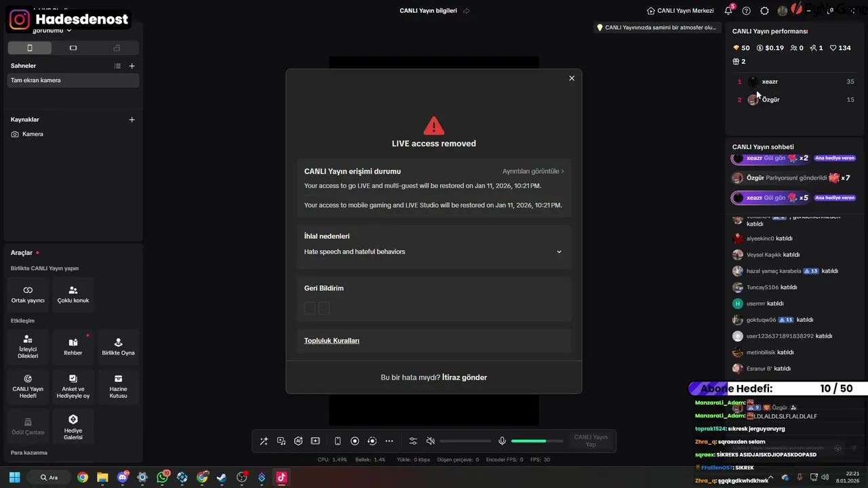The image size is (868, 488).
Task: Open OBS Studio from the taskbar
Action: 242,477
